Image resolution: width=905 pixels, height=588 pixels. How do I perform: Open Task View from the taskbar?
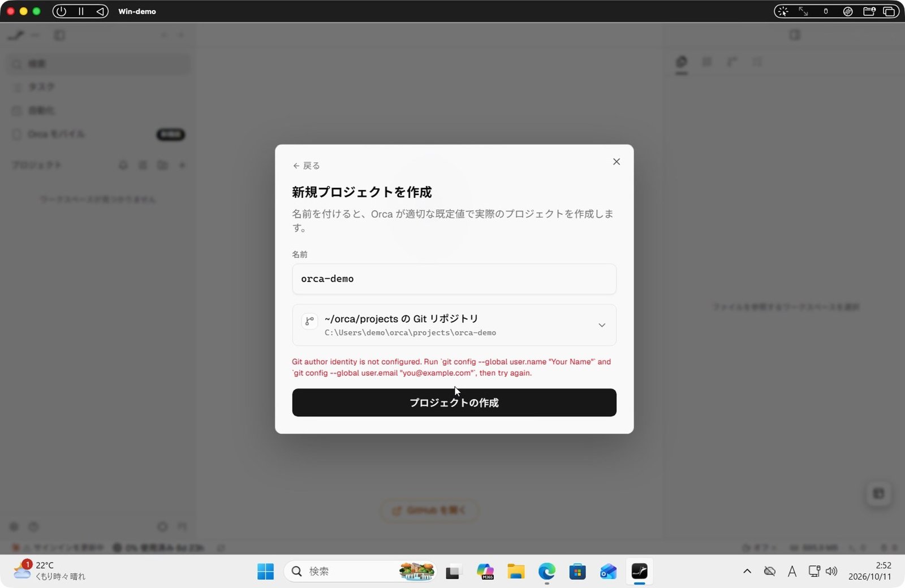pos(453,572)
